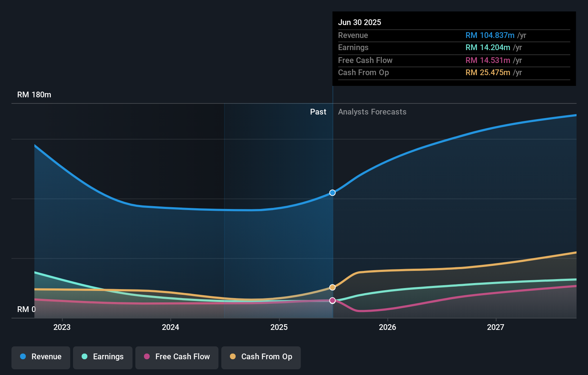Click the blue Revenue legend dot
This screenshot has height=375, width=588.
click(x=23, y=356)
